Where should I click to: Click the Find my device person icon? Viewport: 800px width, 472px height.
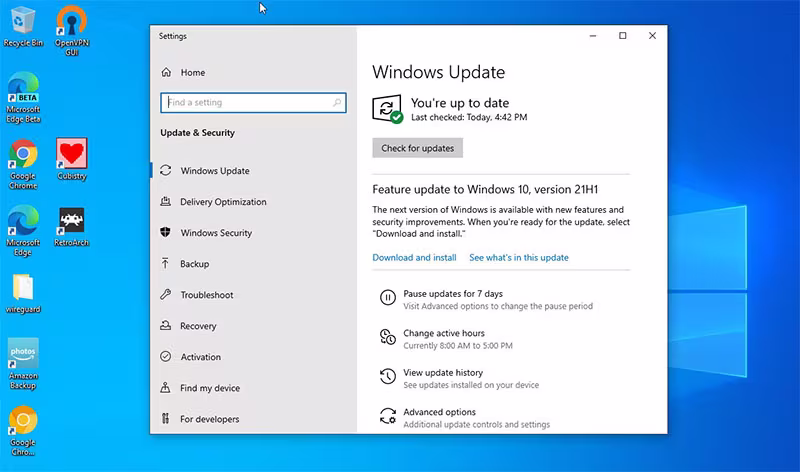165,388
